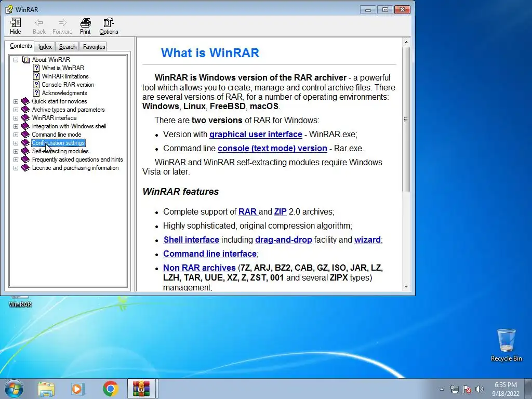The width and height of the screenshot is (532, 399).
Task: Open the RAR archive format link
Action: pyautogui.click(x=248, y=212)
